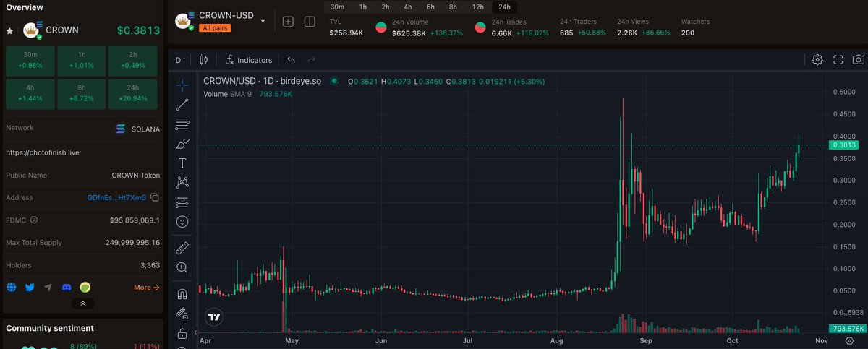Image resolution: width=868 pixels, height=349 pixels.
Task: Open the Indicators panel
Action: (248, 60)
